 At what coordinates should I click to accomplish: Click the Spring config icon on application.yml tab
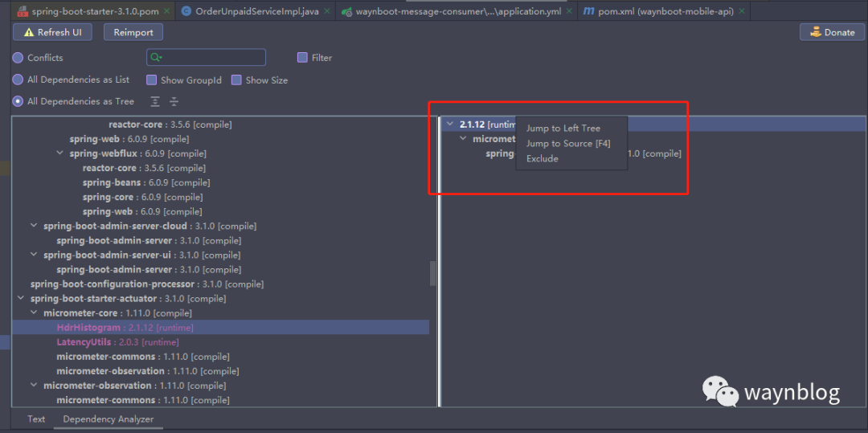coord(346,11)
